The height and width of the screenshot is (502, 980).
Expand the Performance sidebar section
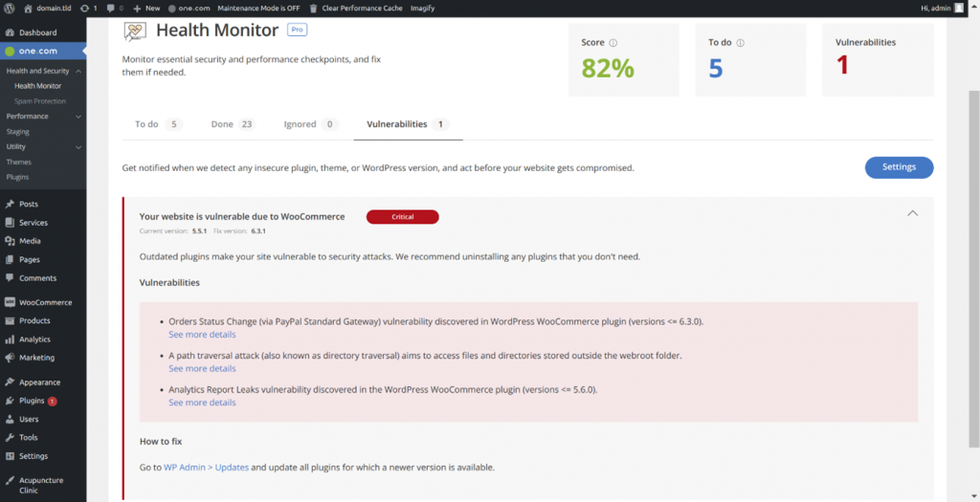78,117
